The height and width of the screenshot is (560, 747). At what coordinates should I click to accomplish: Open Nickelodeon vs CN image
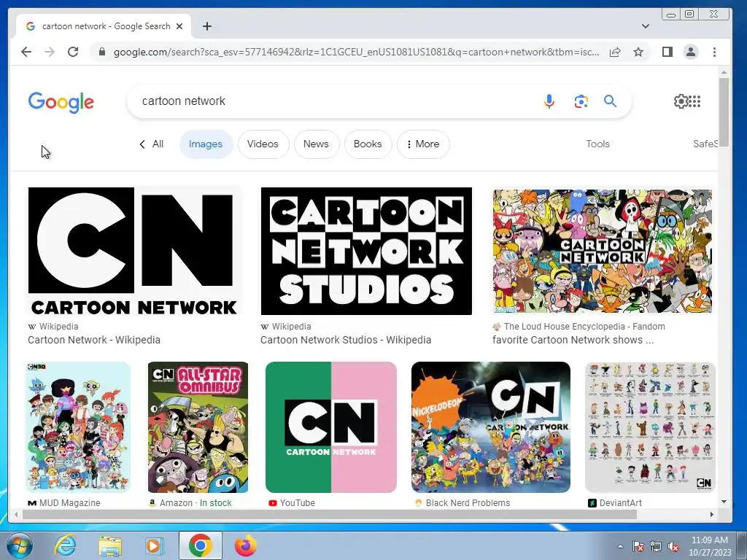pyautogui.click(x=491, y=427)
